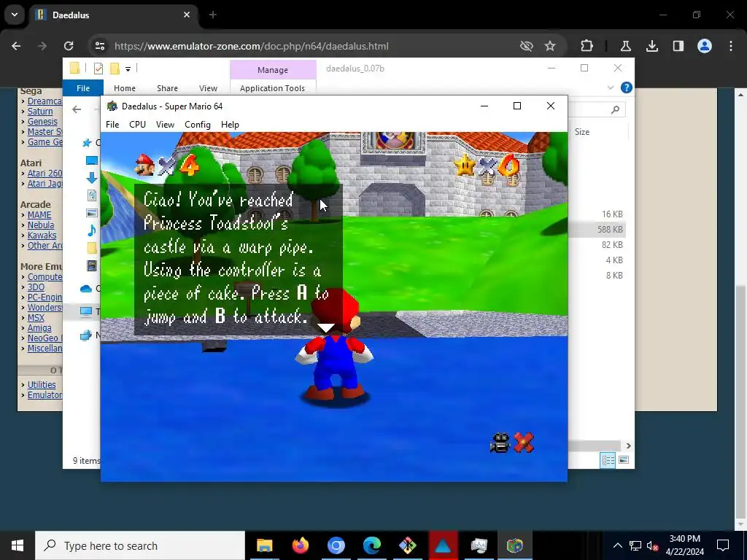This screenshot has width=747, height=560.
Task: Switch to View ribbon tab in Explorer
Action: [x=208, y=88]
